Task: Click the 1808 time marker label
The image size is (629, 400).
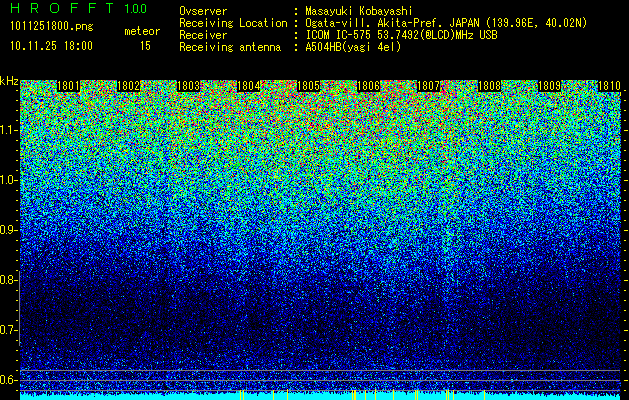Action: [489, 86]
